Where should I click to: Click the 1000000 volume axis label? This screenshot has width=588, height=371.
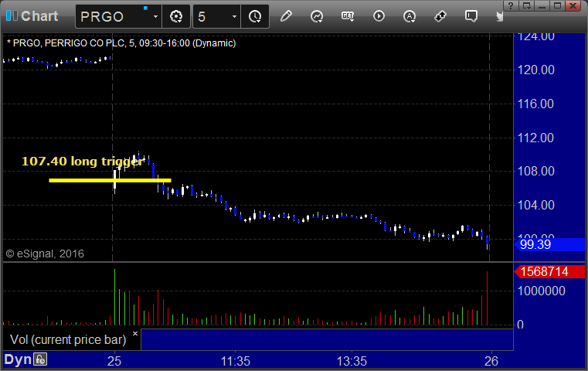tap(542, 291)
